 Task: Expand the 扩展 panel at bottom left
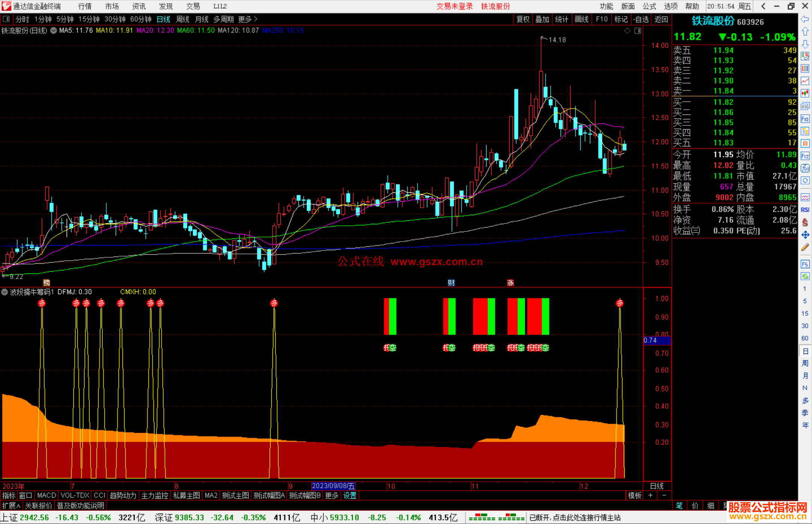click(11, 506)
